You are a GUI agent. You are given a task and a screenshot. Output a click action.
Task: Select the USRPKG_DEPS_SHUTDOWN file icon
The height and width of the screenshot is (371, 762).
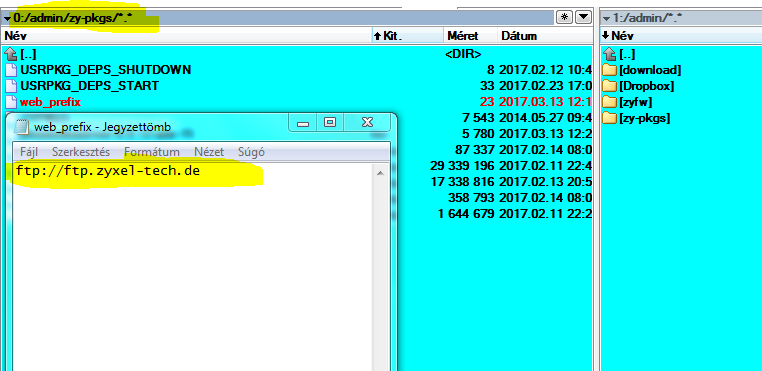pos(11,70)
